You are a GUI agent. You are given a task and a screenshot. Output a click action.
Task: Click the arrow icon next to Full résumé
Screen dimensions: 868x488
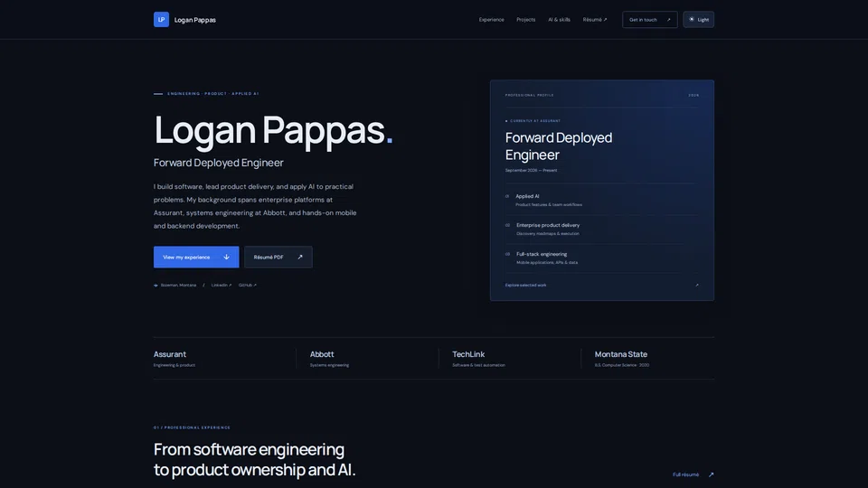coord(712,474)
